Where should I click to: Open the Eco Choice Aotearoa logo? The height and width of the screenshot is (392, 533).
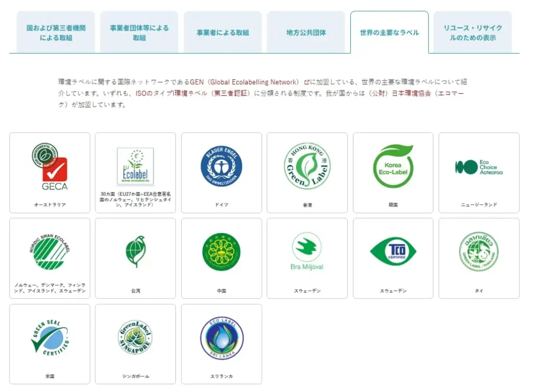point(479,167)
